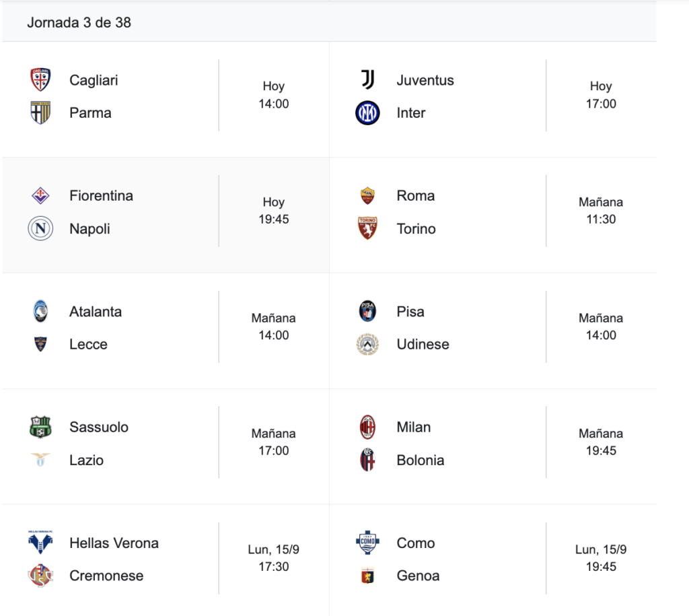Click the Atalanta club logo
Screen dimensions: 689x616
coord(40,312)
